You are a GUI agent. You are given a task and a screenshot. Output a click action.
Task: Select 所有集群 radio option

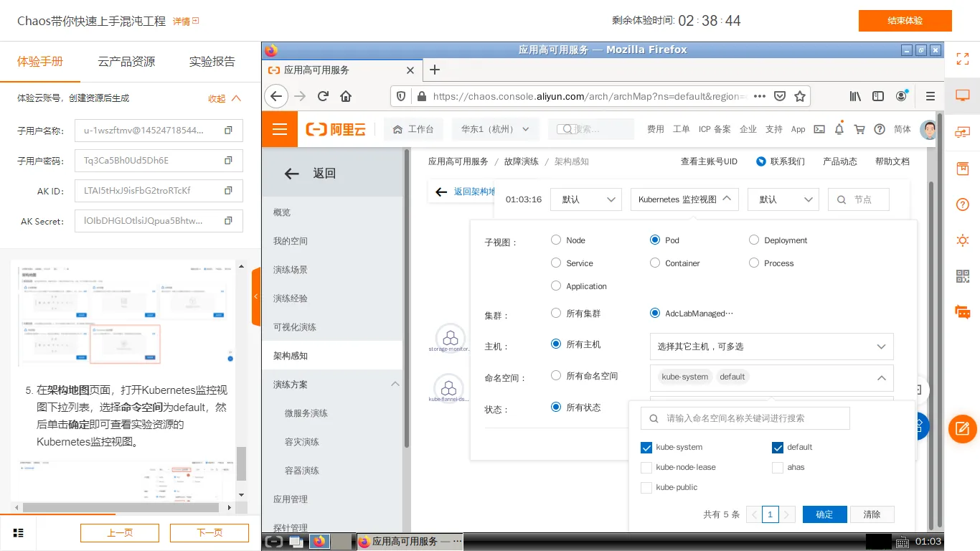556,313
